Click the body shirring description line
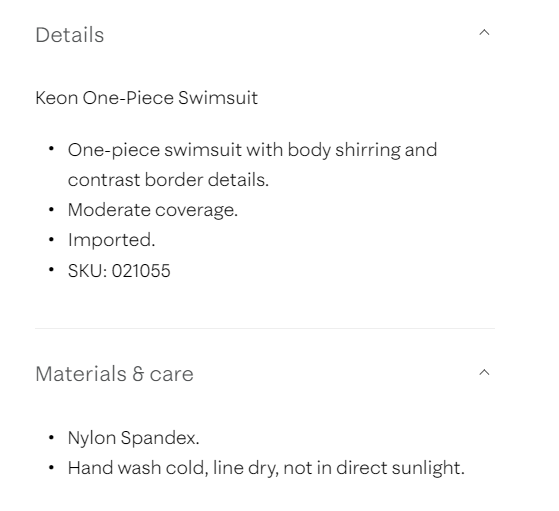This screenshot has height=511, width=559. [252, 150]
